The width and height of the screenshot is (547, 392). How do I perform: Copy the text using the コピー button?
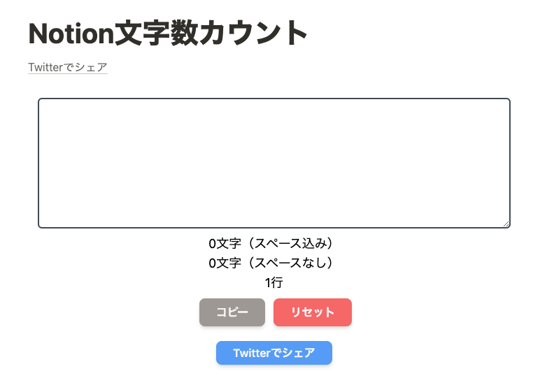click(232, 312)
